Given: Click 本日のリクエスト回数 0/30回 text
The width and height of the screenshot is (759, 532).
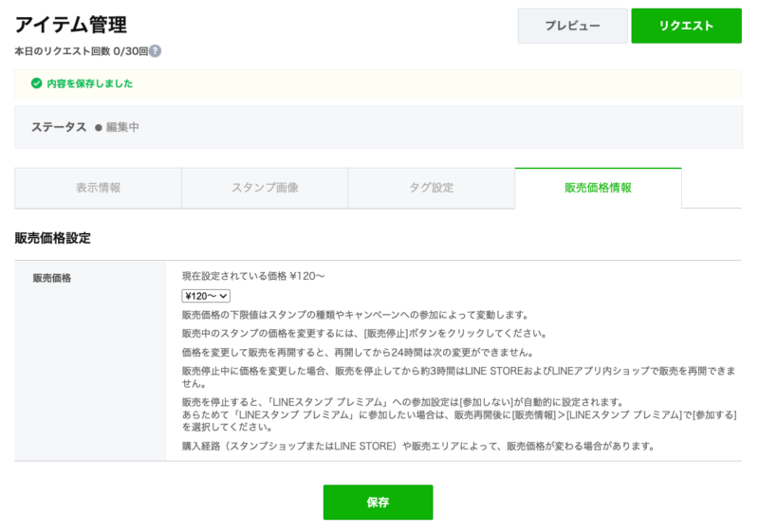Looking at the screenshot, I should pos(82,51).
